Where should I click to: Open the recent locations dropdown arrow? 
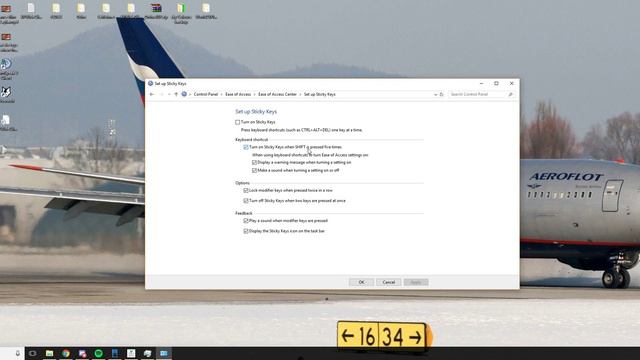click(x=169, y=94)
